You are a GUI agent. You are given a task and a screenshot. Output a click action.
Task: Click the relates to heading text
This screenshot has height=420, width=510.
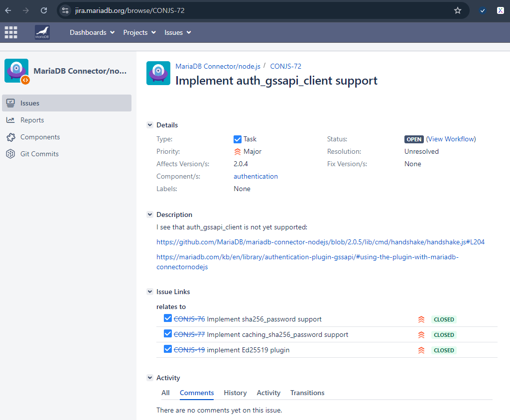coord(171,307)
